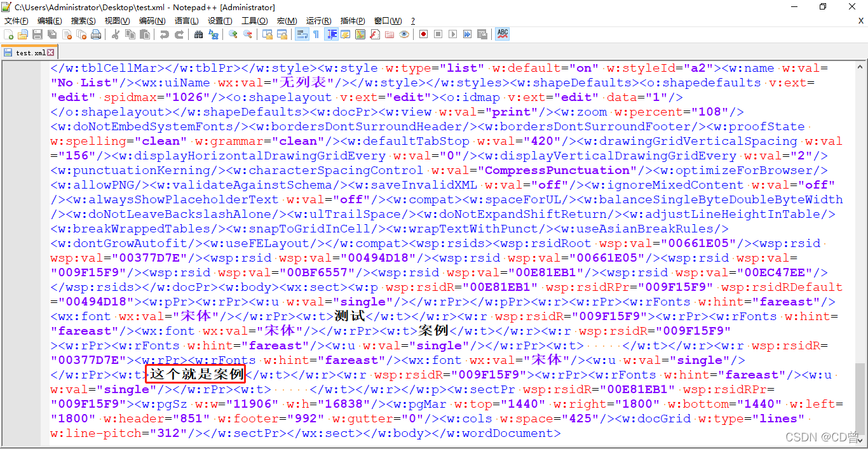Viewport: 868px width, 449px height.
Task: Toggle the Word Wrap toolbar button
Action: point(302,34)
